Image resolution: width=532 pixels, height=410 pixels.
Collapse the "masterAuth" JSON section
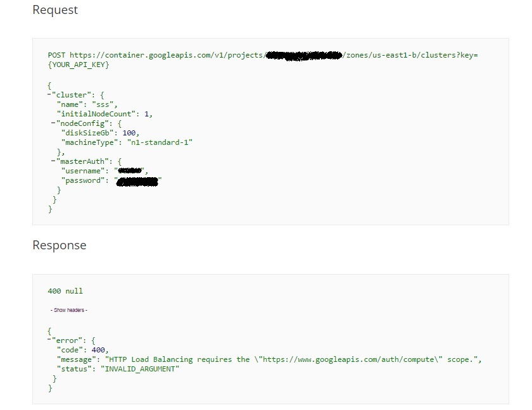coord(54,161)
